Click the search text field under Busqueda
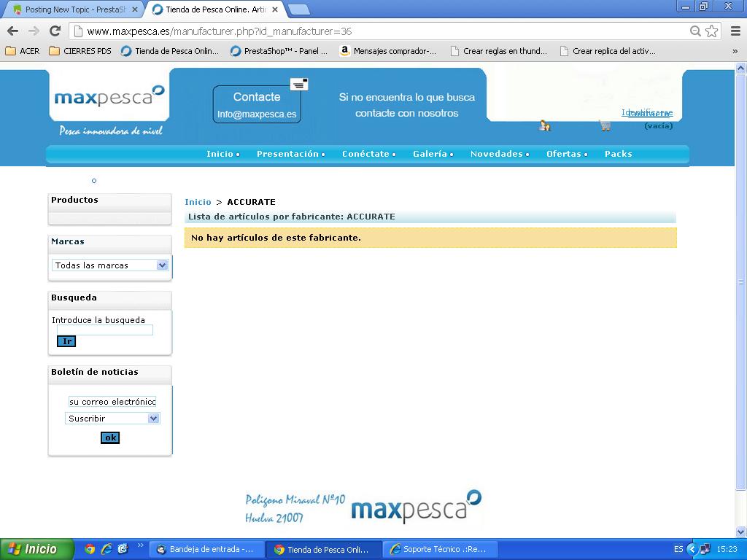 (x=105, y=330)
